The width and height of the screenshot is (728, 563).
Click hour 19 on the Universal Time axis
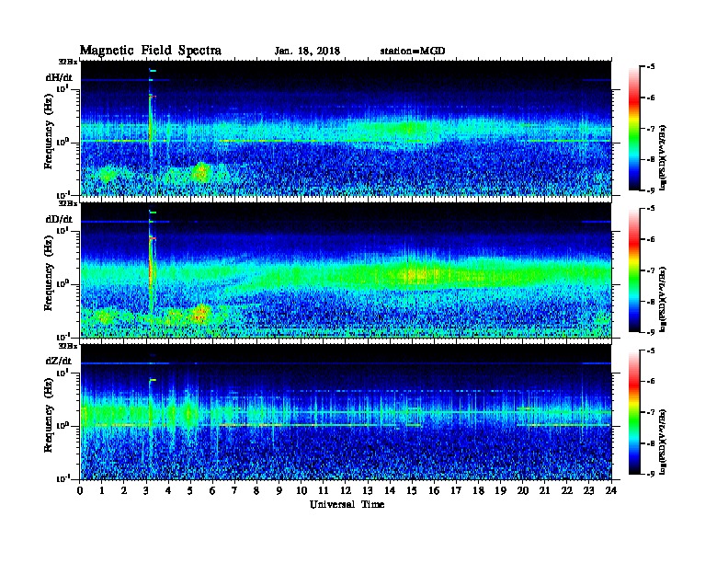pos(500,490)
